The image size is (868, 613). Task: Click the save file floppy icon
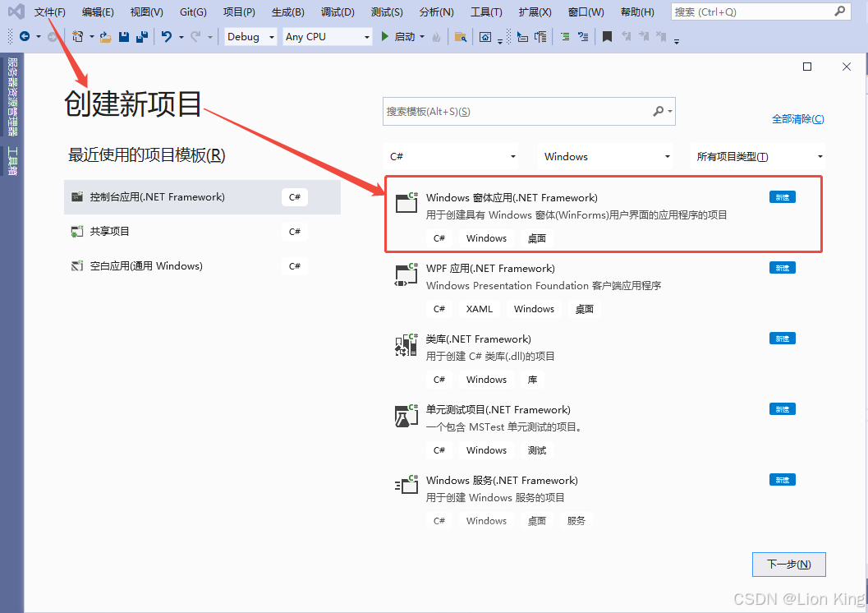(x=124, y=37)
